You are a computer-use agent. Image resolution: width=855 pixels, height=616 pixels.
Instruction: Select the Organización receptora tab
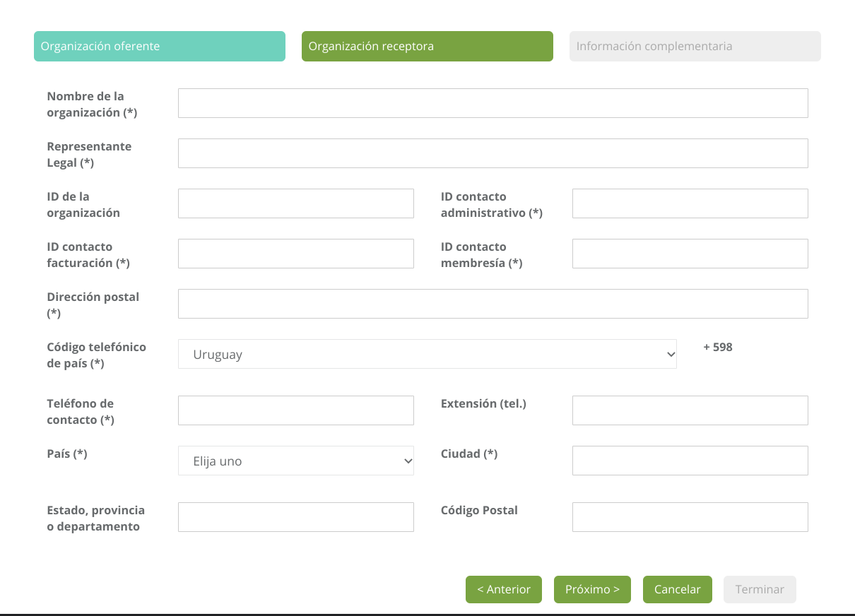click(x=427, y=47)
